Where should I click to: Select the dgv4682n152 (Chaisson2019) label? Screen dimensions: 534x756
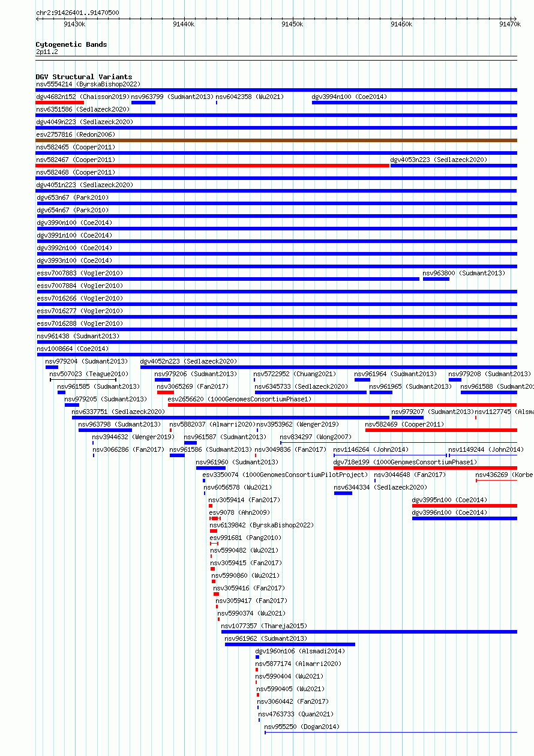(83, 97)
